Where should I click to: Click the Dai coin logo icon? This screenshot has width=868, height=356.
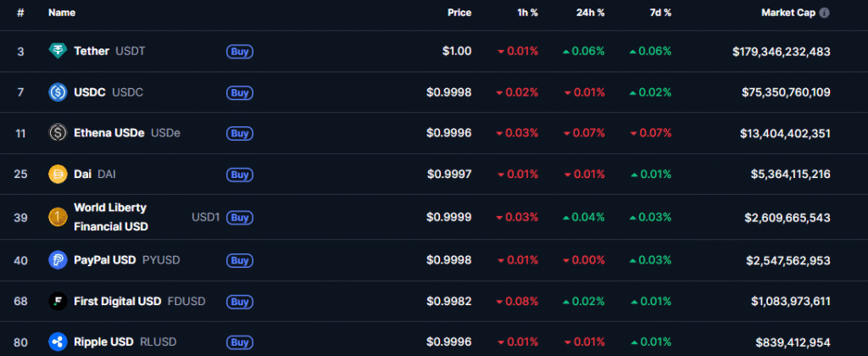pos(58,174)
